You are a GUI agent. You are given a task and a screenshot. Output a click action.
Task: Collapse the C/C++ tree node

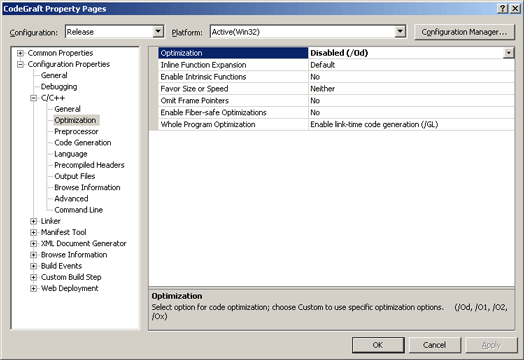click(x=33, y=98)
